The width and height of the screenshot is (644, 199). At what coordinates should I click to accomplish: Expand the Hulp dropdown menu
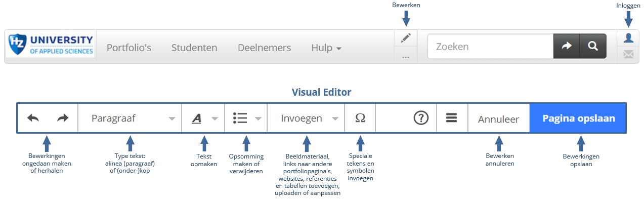pos(326,48)
